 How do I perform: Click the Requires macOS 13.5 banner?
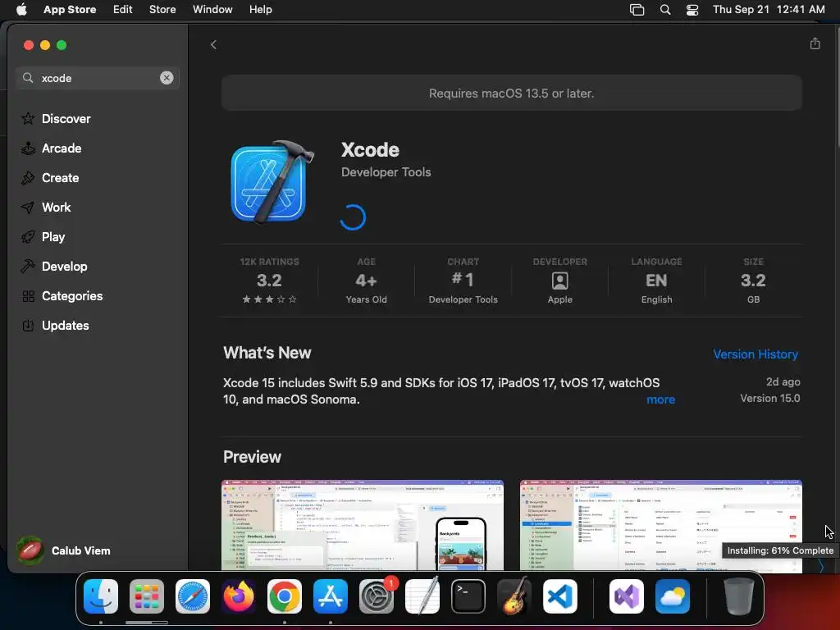click(x=512, y=94)
